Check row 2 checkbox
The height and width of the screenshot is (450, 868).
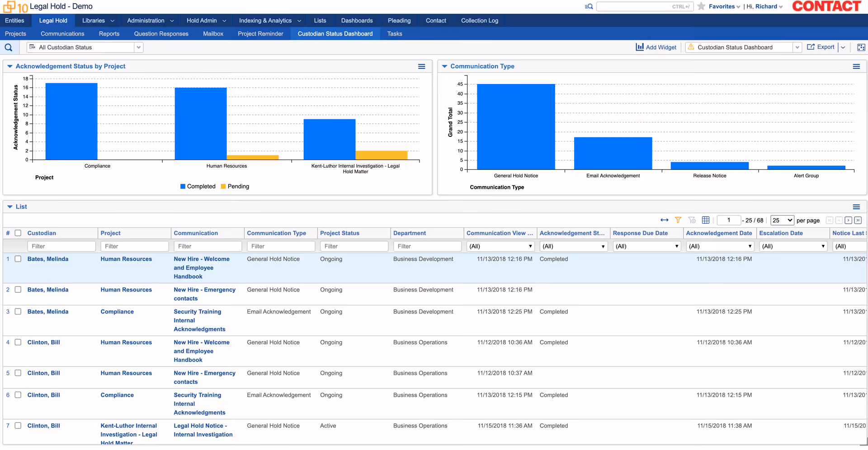pyautogui.click(x=18, y=290)
